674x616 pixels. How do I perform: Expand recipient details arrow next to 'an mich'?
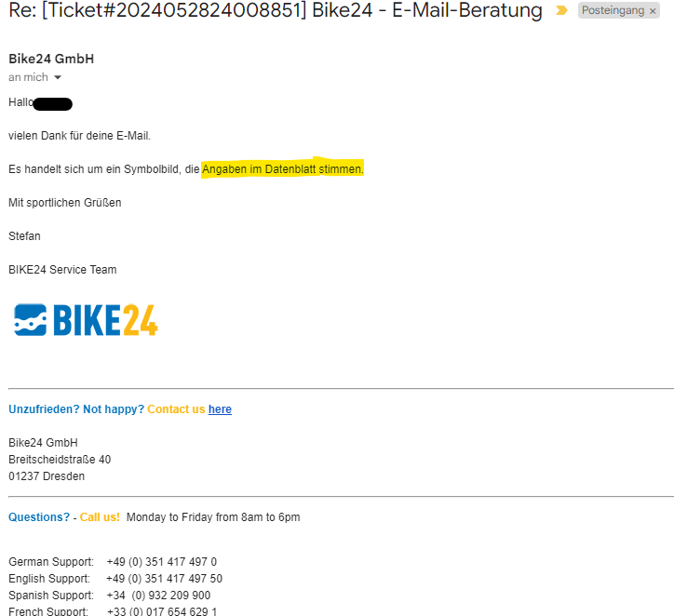58,78
